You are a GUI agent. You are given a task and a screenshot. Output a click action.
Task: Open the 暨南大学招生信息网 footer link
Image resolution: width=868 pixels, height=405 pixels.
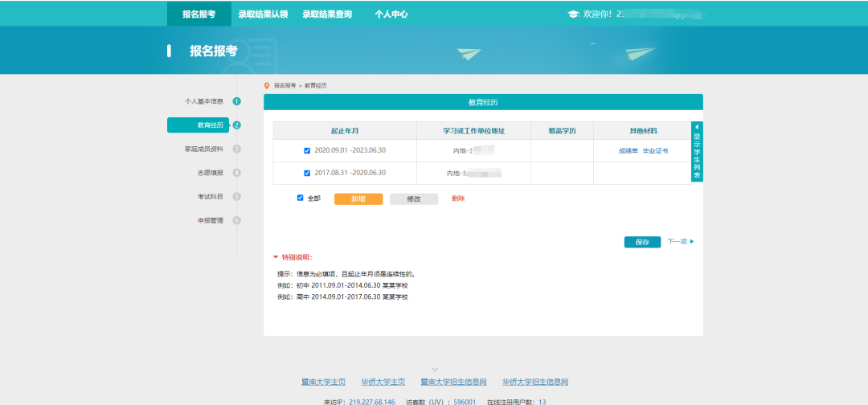(x=454, y=382)
